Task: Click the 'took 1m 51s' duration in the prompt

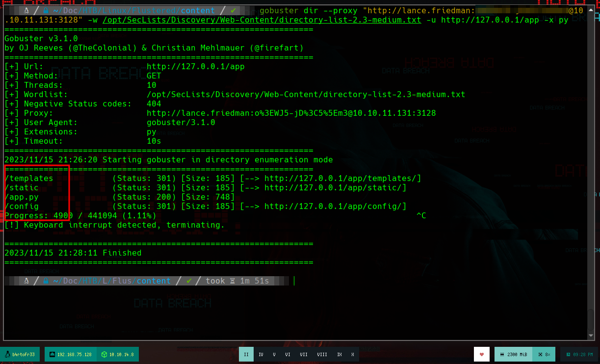Action: 237,281
